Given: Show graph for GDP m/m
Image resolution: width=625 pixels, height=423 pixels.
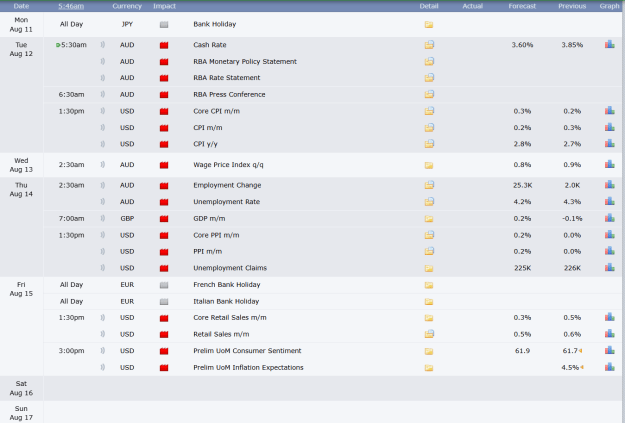Looking at the screenshot, I should [609, 218].
